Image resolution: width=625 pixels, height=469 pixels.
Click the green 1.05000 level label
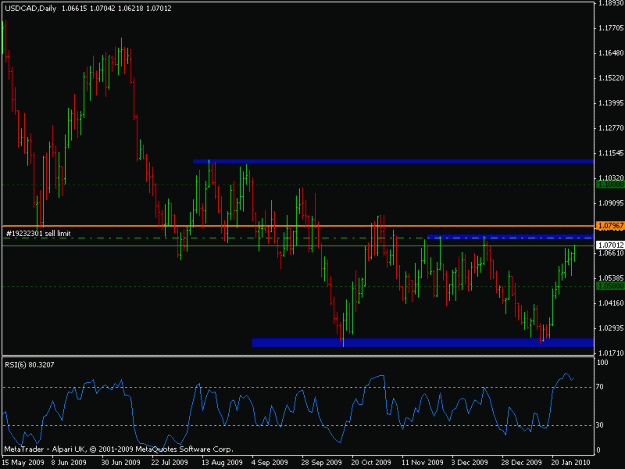(x=610, y=286)
